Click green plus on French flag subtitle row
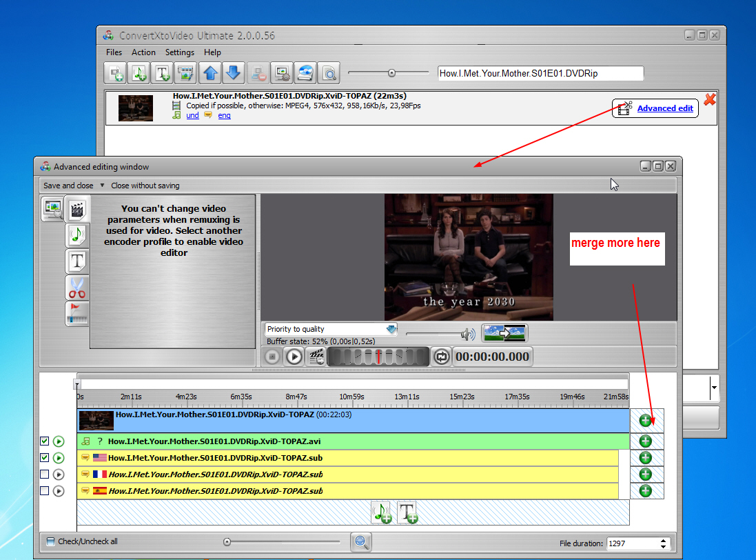Viewport: 756px width, 560px height. [x=645, y=474]
